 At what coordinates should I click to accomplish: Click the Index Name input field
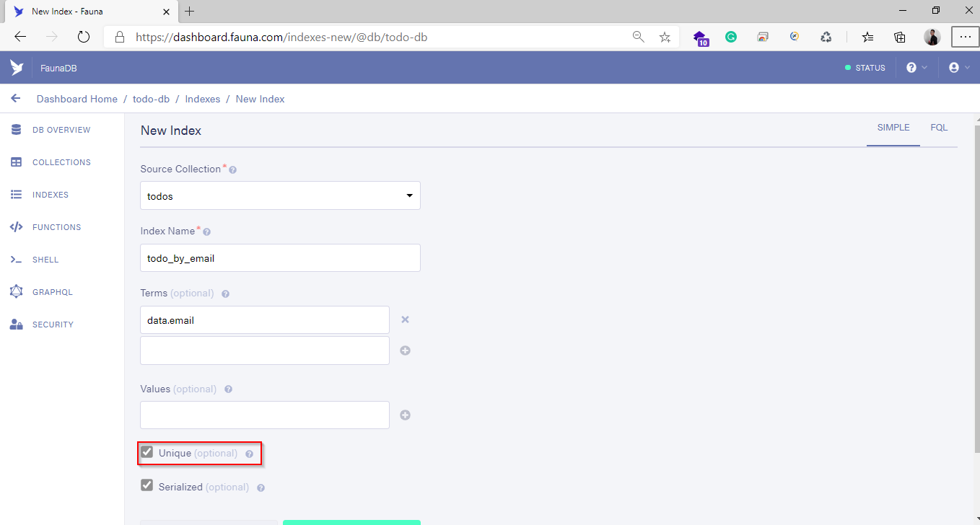coord(280,257)
